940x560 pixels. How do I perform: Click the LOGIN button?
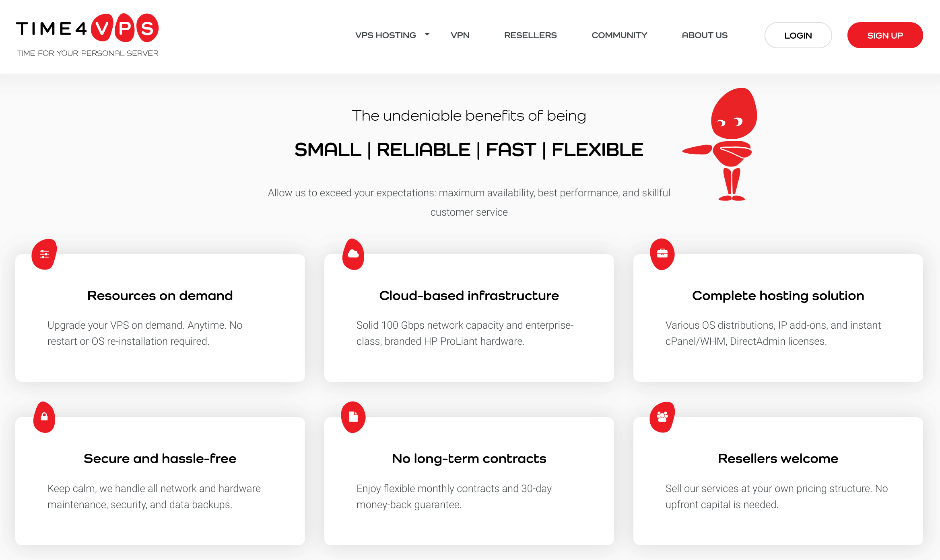(x=797, y=35)
